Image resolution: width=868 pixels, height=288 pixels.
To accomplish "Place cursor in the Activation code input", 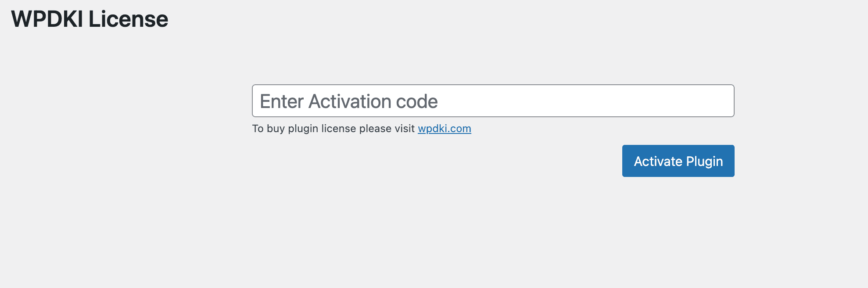I will click(493, 101).
